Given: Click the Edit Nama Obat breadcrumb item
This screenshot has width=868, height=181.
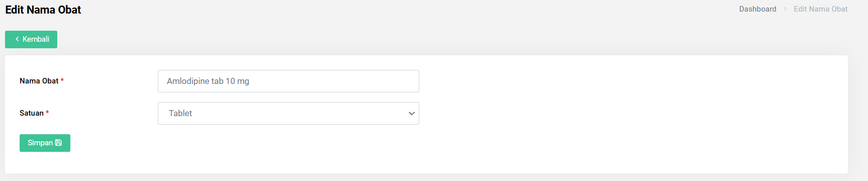Looking at the screenshot, I should (820, 9).
